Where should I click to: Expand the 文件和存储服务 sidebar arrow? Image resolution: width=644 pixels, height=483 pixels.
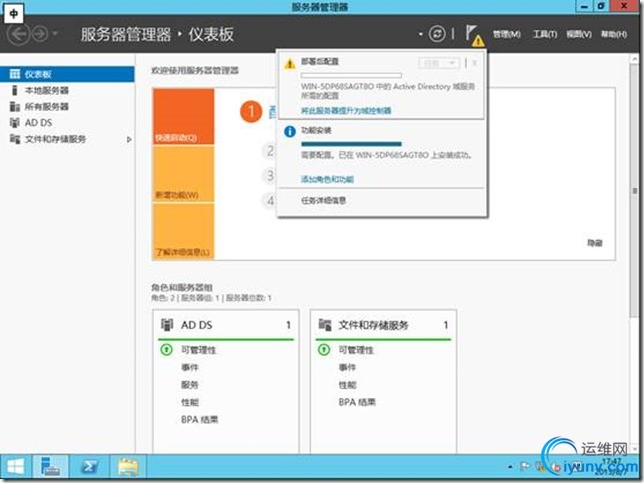pos(129,140)
